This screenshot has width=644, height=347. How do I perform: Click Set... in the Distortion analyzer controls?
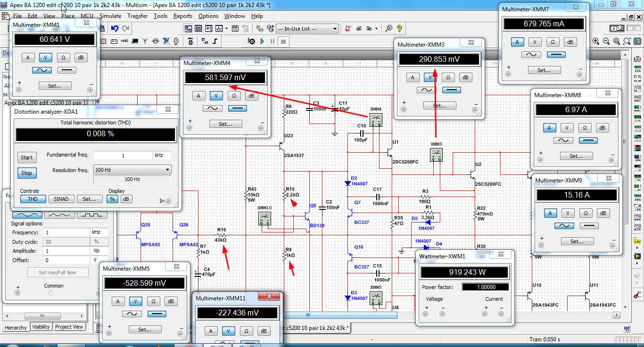(x=89, y=199)
